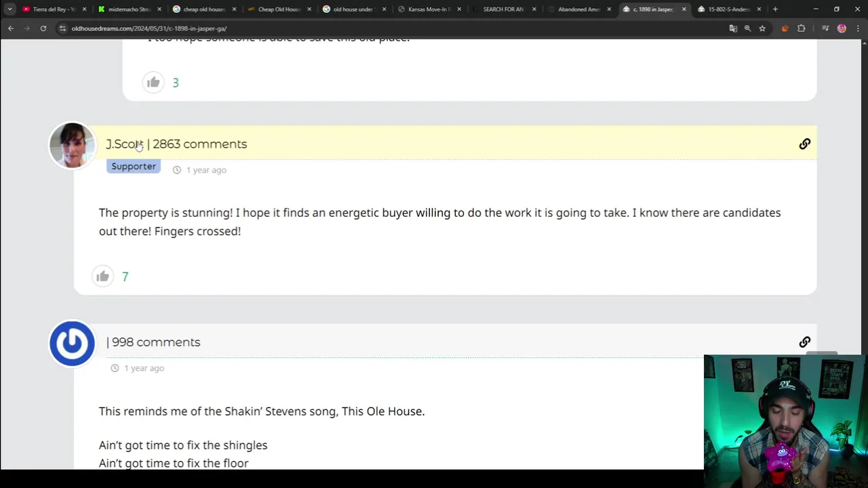Open the Chrome profile avatar menu
The height and width of the screenshot is (488, 868).
pos(842,28)
